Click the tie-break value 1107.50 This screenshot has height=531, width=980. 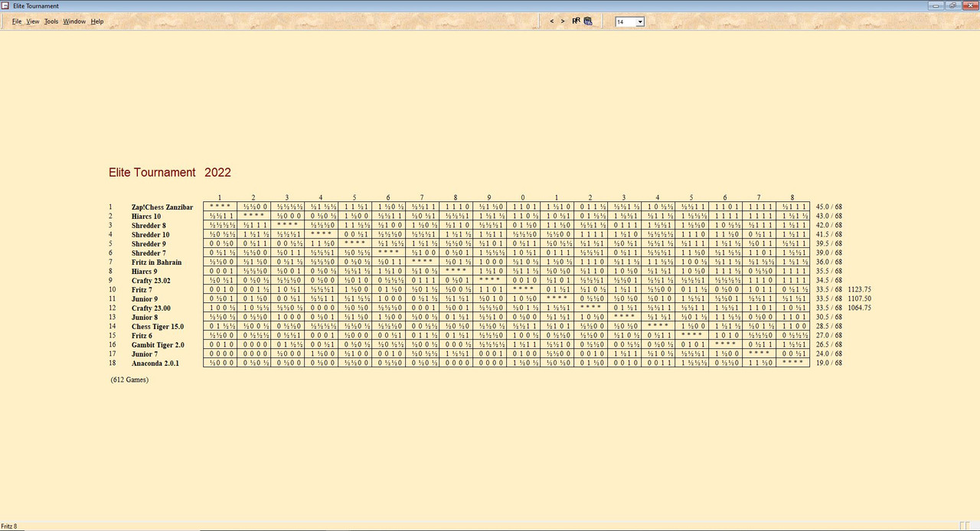860,299
